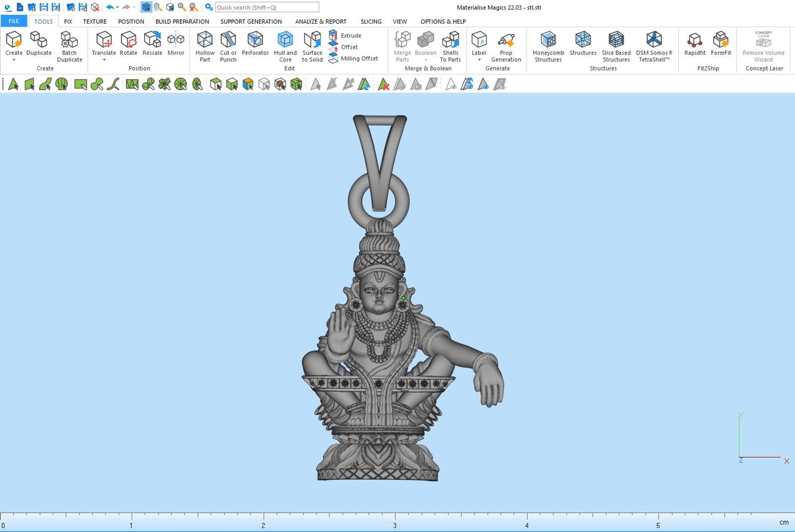Viewport: 795px width, 532px height.
Task: Click the Duplicate part icon
Action: 39,43
